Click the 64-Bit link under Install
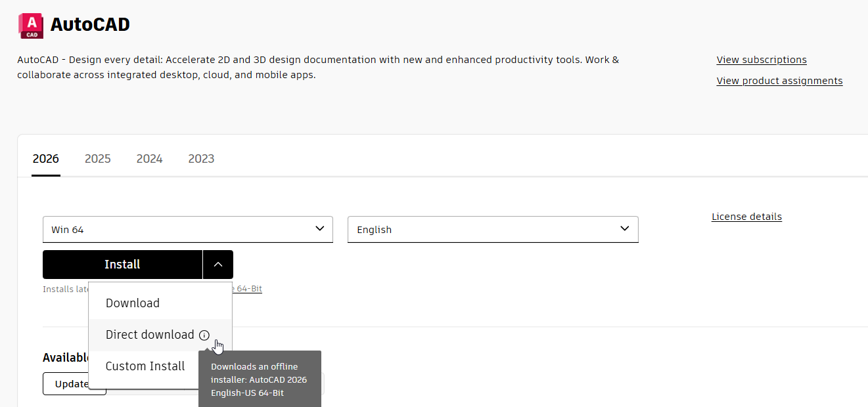 247,289
